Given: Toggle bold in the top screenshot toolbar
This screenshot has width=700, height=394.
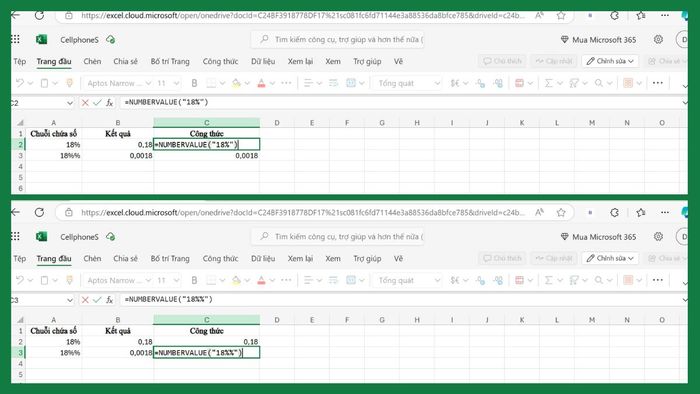Looking at the screenshot, I should coord(194,83).
